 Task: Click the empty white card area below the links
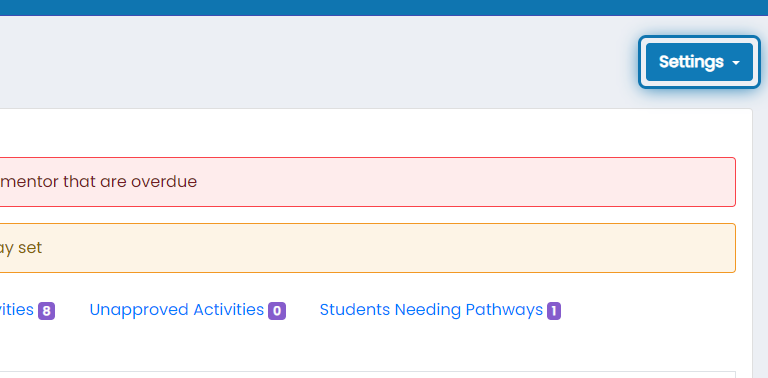tap(367, 345)
